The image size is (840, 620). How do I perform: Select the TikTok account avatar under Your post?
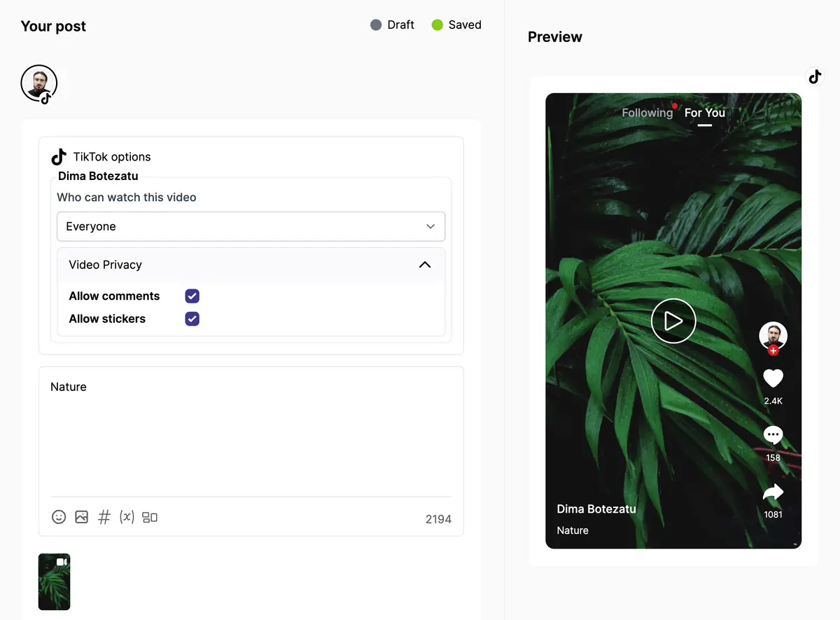point(39,84)
